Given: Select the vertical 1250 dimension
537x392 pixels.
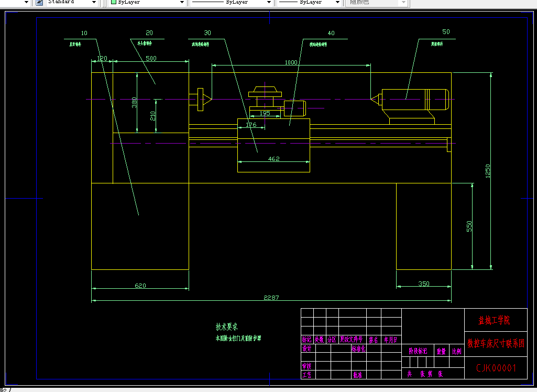Looking at the screenshot, I should coord(488,171).
